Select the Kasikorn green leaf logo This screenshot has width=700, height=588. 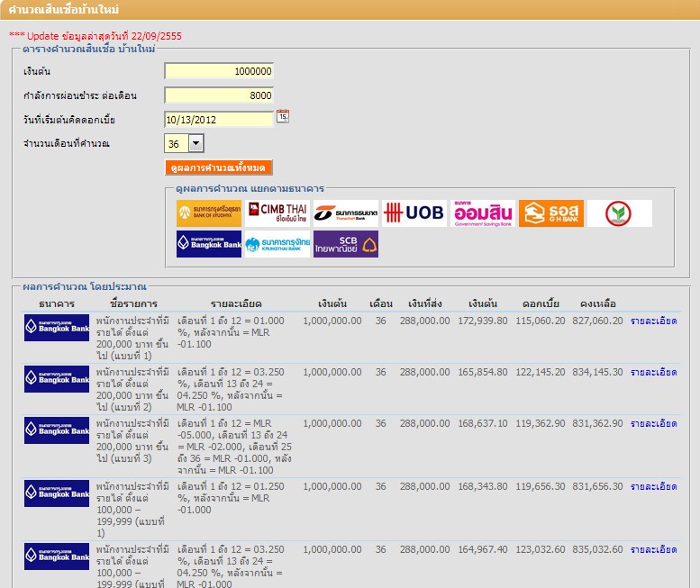point(620,213)
